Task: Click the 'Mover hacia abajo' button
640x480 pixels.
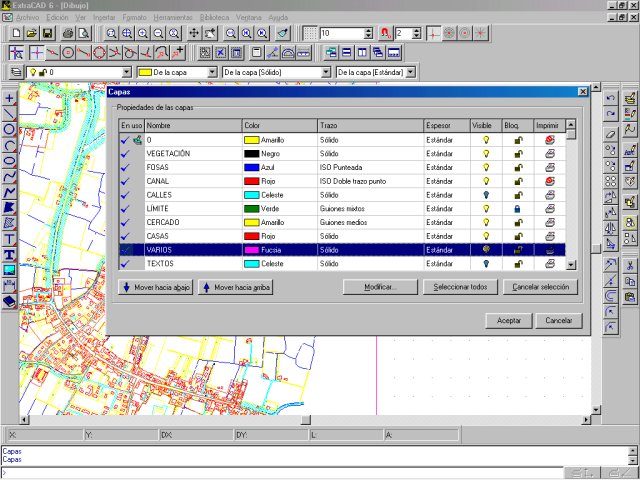Action: click(156, 287)
